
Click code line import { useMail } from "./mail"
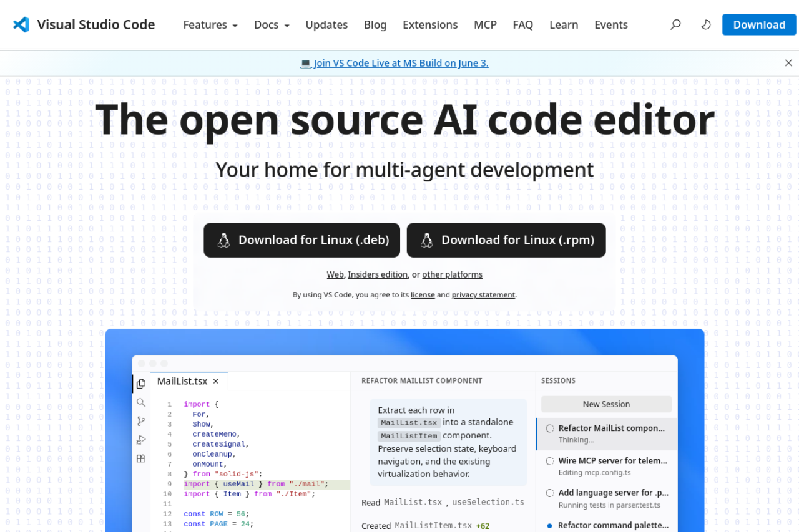[256, 484]
